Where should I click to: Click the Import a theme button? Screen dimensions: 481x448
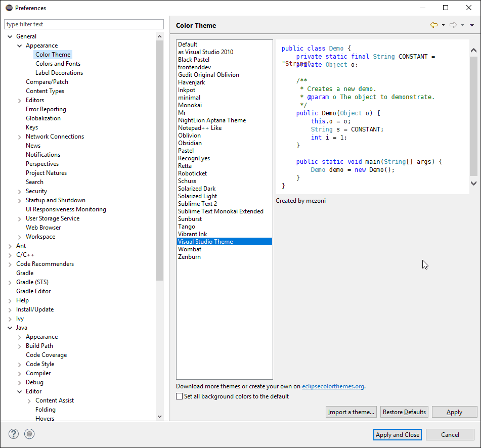pos(351,412)
